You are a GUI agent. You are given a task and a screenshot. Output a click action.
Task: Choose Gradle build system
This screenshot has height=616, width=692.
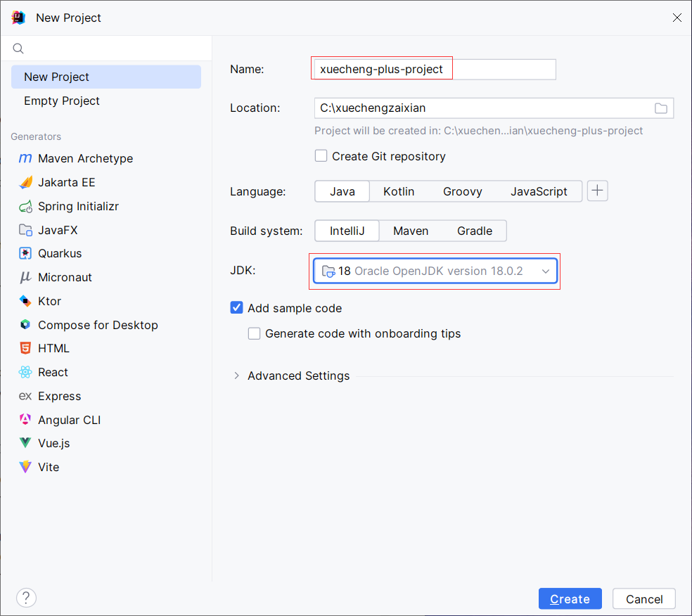[x=475, y=231]
